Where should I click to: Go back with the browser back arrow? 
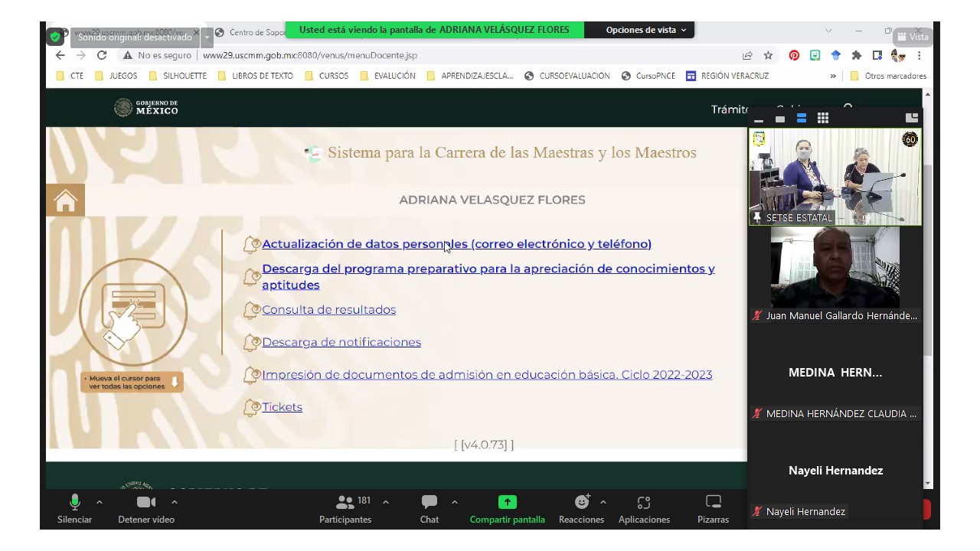[60, 55]
